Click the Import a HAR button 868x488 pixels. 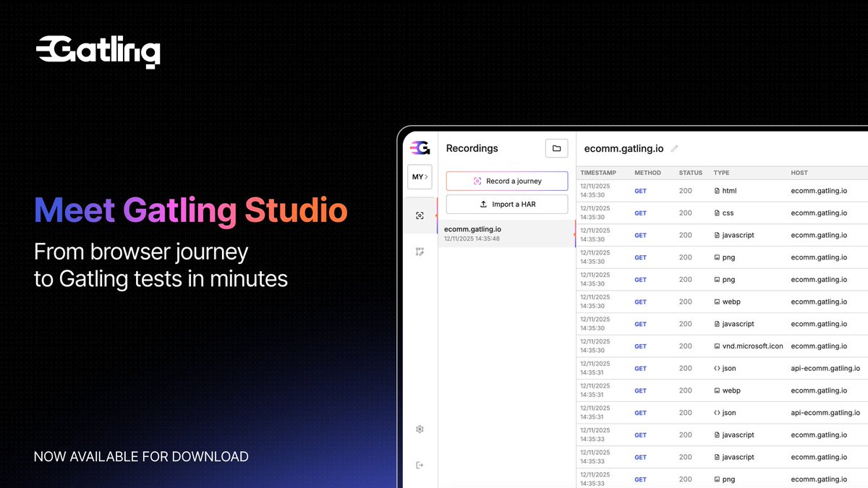tap(506, 204)
